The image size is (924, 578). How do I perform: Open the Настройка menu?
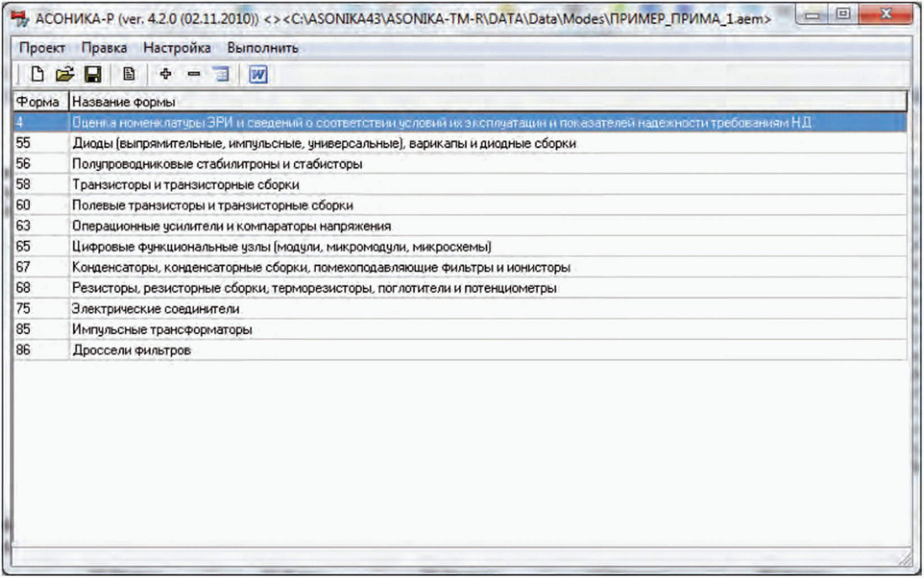pyautogui.click(x=177, y=48)
